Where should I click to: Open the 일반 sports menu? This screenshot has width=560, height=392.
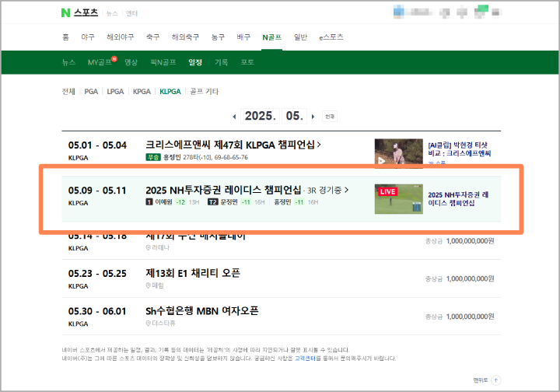point(300,37)
